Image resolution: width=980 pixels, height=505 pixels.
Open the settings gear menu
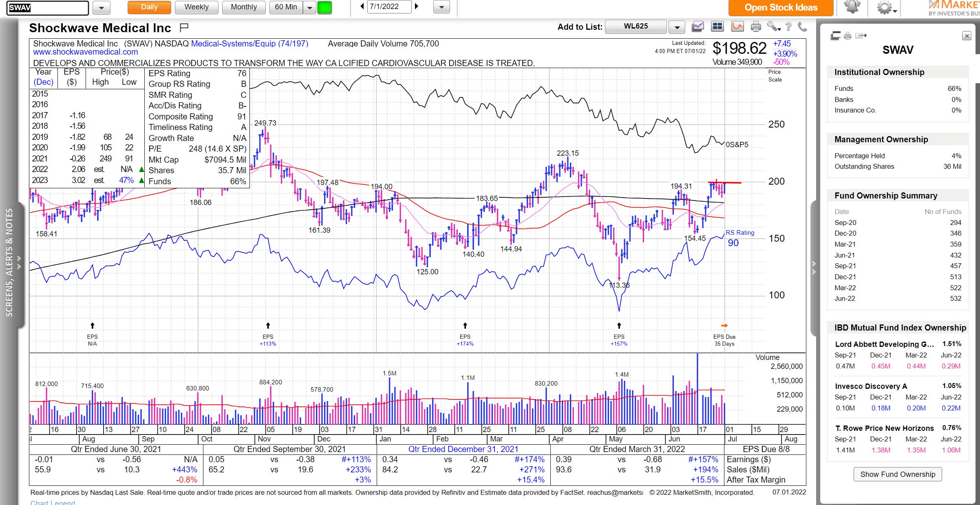(x=885, y=7)
